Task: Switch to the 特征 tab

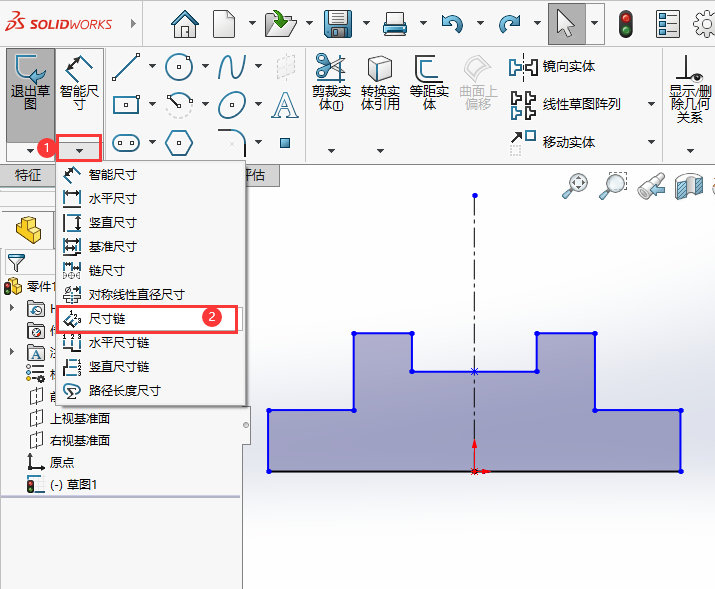Action: coord(28,175)
